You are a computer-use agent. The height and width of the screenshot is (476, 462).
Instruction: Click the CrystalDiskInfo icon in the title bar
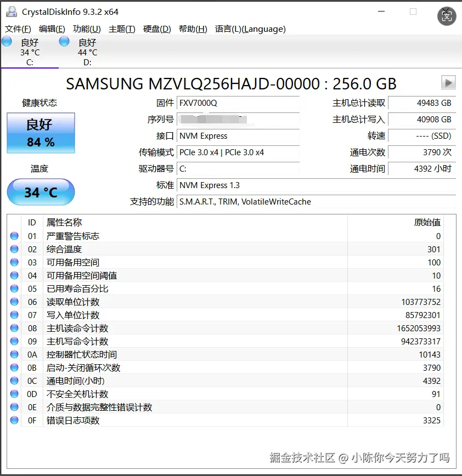coord(12,11)
